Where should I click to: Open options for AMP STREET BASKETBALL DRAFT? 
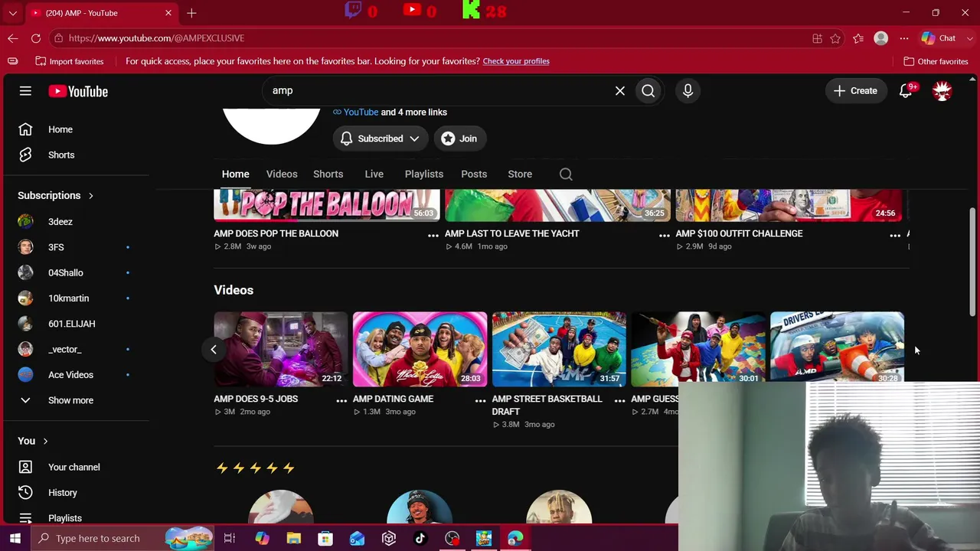point(619,401)
